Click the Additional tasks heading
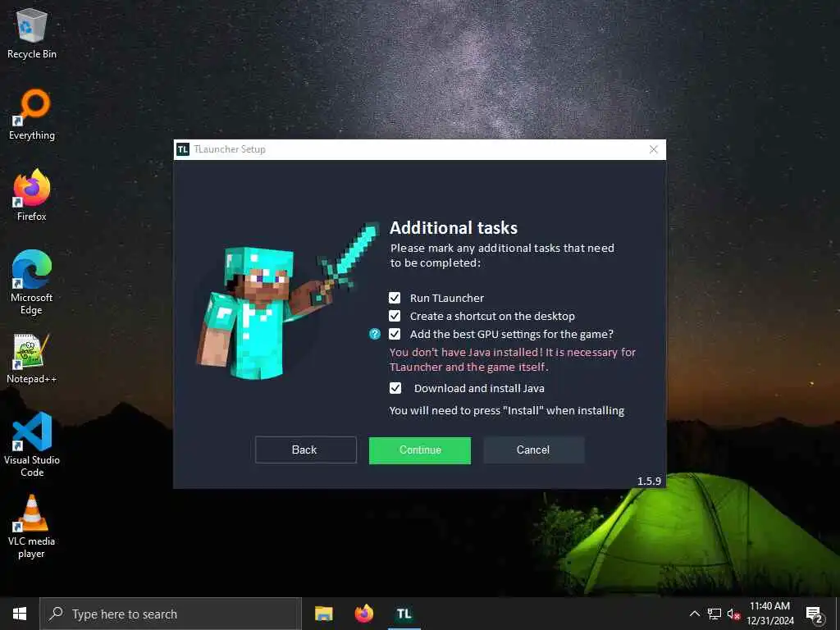840x630 pixels. (453, 228)
